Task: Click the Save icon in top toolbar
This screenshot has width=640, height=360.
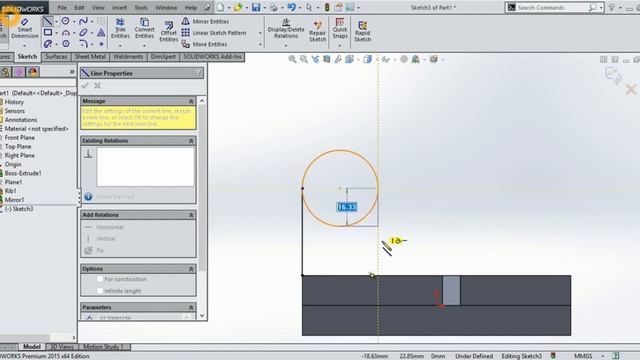Action: pyautogui.click(x=256, y=7)
